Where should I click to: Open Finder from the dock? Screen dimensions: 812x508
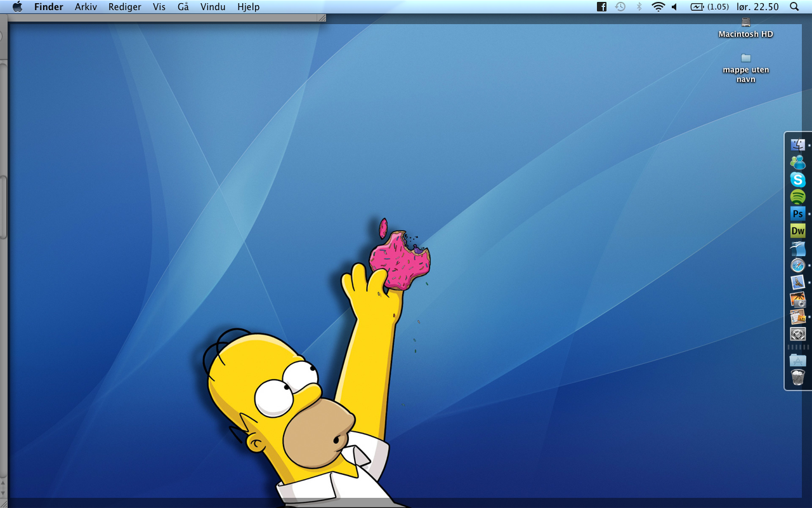click(x=797, y=145)
